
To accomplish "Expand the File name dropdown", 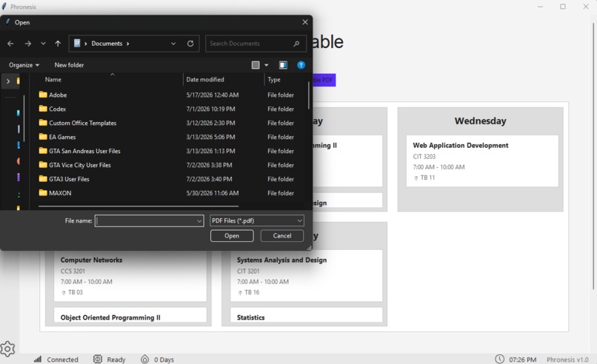I will click(199, 221).
